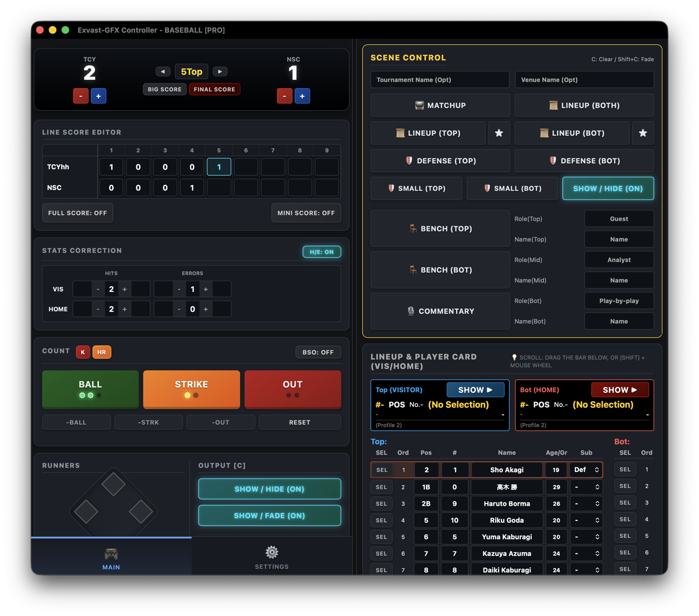Record an out with OUT button
Viewport: 699px width, 616px height.
(x=292, y=389)
